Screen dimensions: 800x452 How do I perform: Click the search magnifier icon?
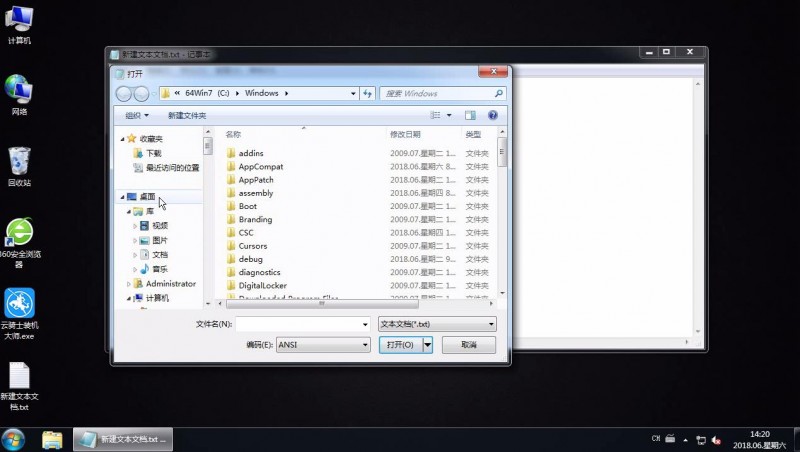(498, 93)
